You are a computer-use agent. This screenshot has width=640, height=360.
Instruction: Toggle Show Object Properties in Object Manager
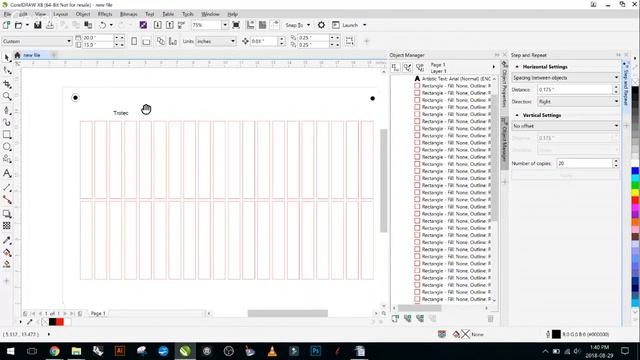click(x=395, y=68)
